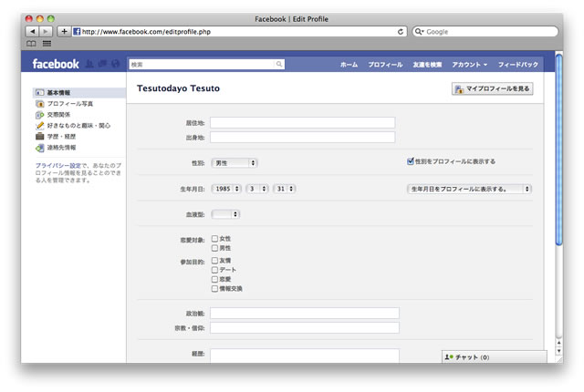This screenshot has height=392, width=584.
Task: Click the 交際関係 sidebar icon
Action: coord(40,115)
